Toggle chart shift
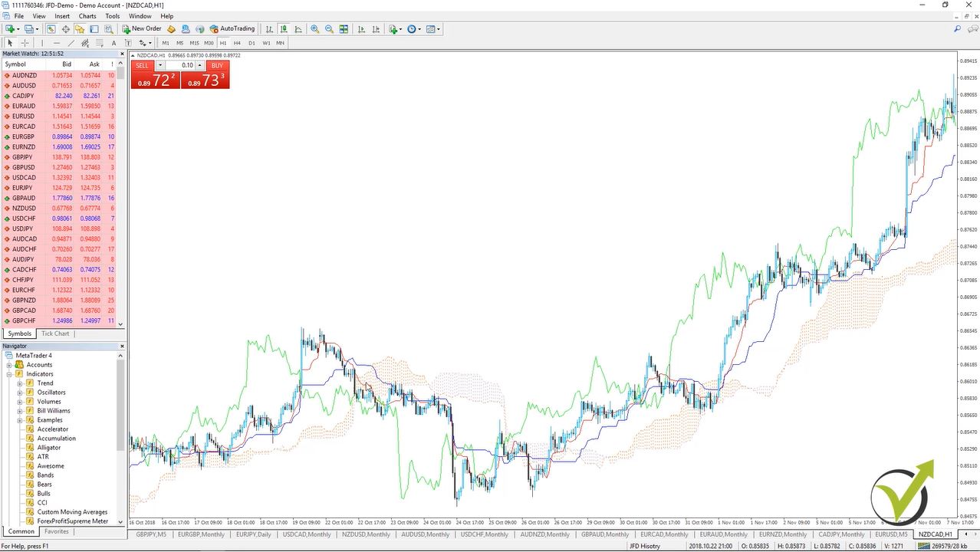Image resolution: width=980 pixels, height=552 pixels. pos(375,28)
